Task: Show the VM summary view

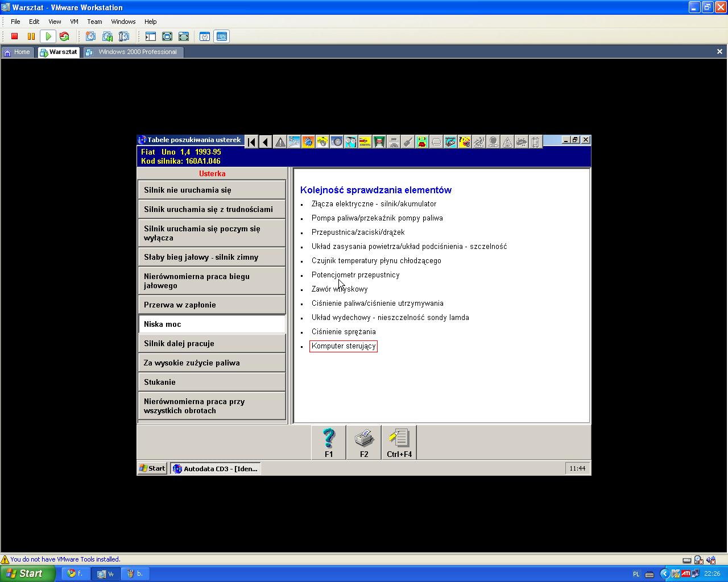Action: [205, 36]
